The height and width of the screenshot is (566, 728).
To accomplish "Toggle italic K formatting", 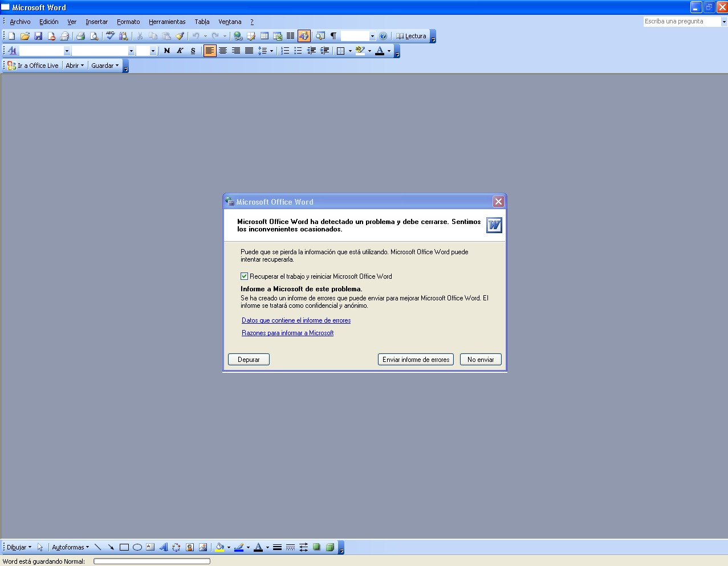I will click(x=180, y=51).
